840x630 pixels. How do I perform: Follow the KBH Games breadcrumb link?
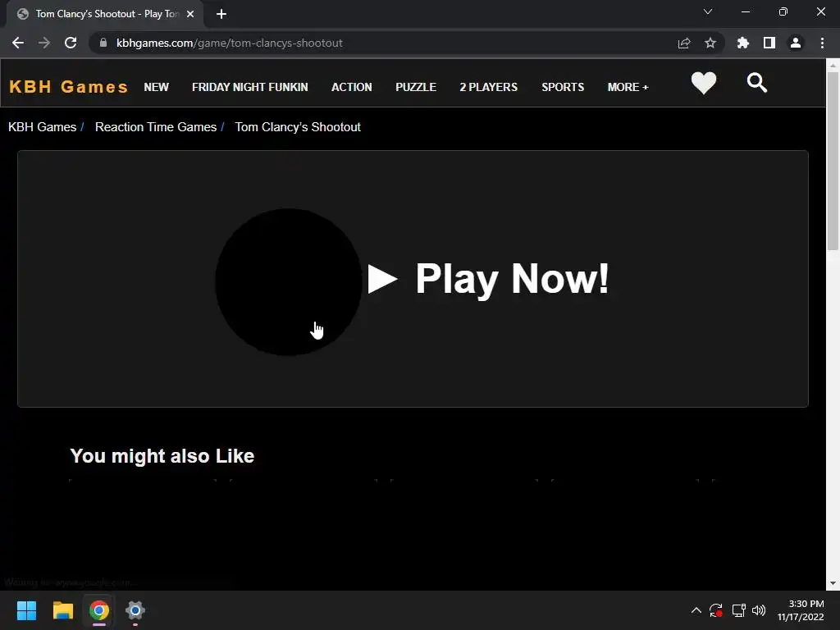pyautogui.click(x=43, y=127)
